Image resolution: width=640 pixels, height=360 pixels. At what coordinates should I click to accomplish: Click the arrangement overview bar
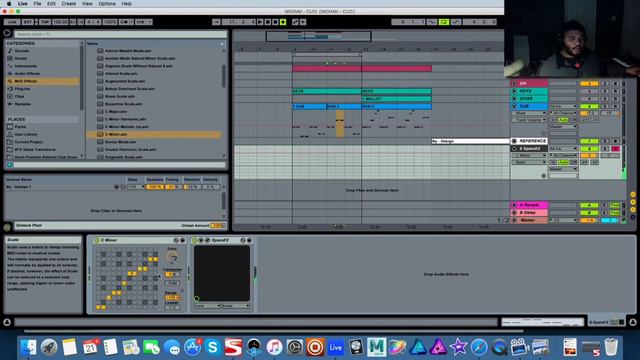[x=318, y=36]
